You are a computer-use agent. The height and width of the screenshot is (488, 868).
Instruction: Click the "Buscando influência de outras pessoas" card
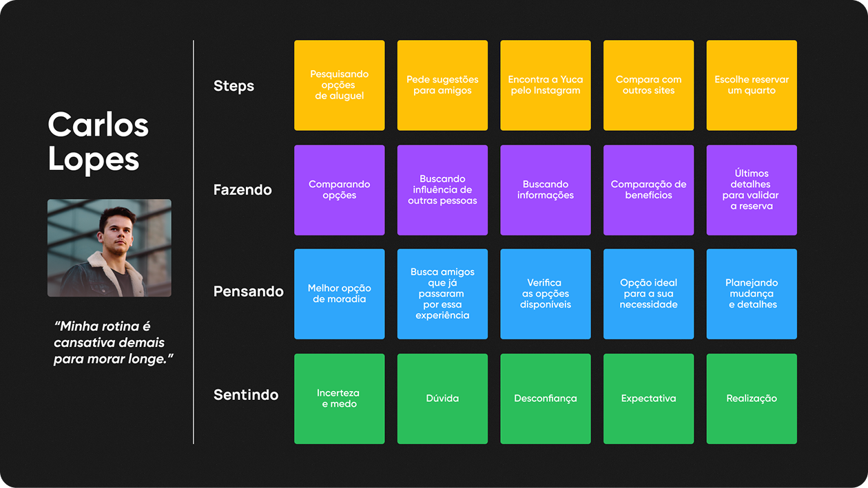point(442,190)
